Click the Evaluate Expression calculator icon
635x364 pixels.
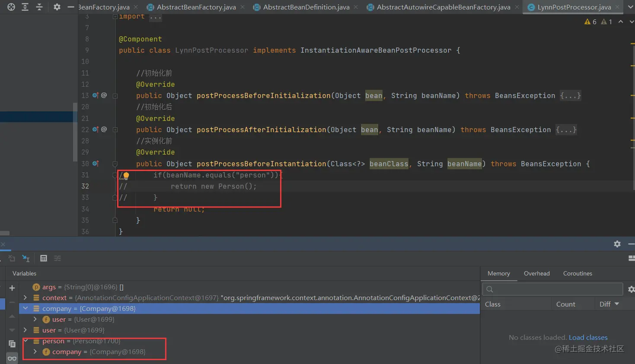(x=44, y=258)
